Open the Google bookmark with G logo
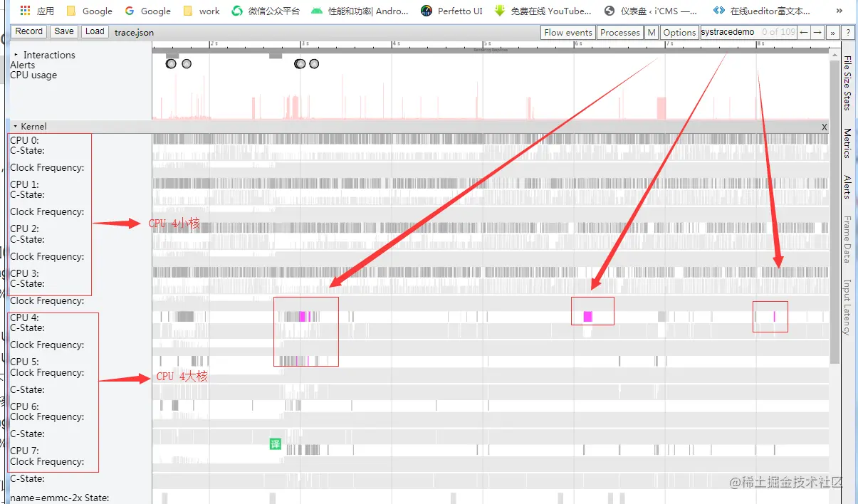This screenshot has height=504, width=858. (x=147, y=11)
